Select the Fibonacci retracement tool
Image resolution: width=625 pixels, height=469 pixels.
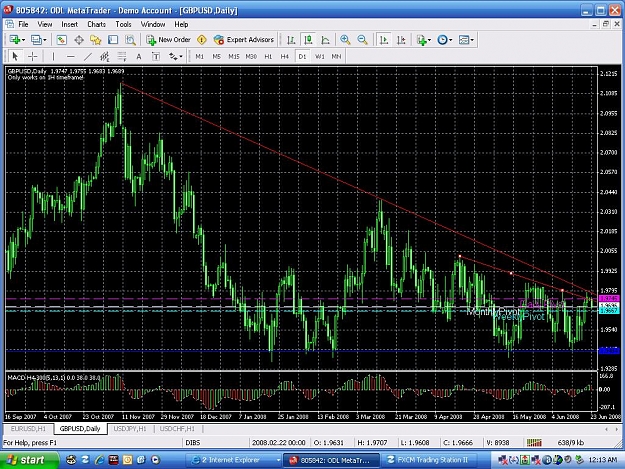click(122, 57)
